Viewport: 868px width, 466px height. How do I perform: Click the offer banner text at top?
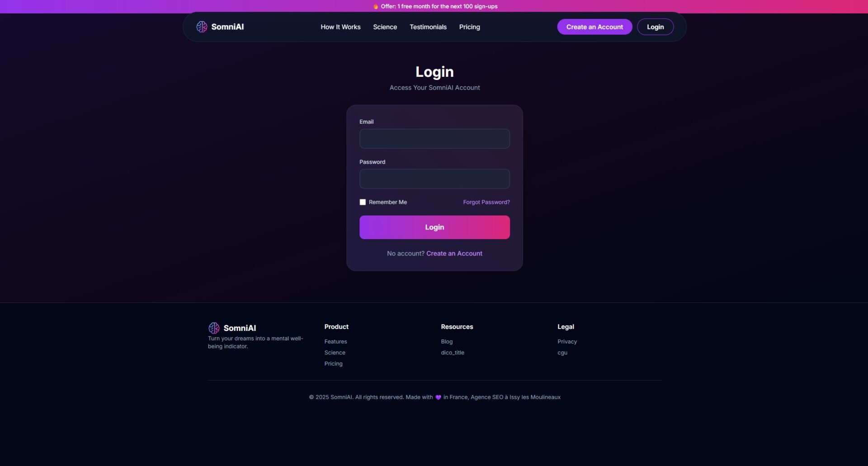click(x=439, y=6)
